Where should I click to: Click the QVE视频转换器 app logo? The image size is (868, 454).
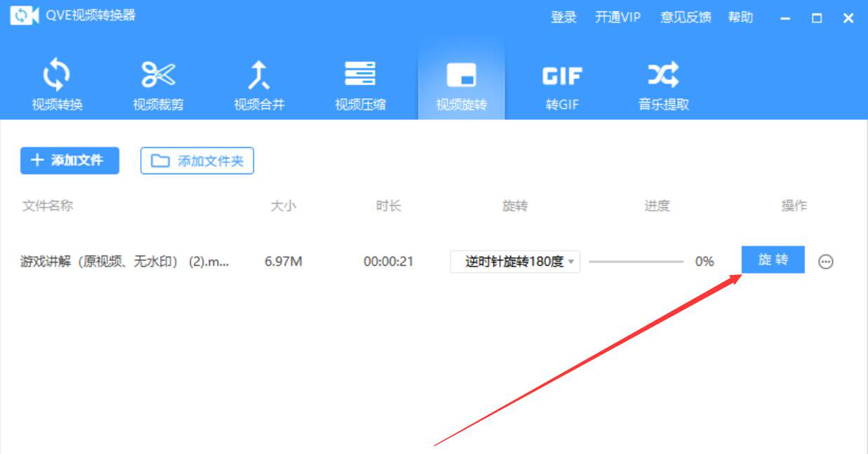click(24, 16)
